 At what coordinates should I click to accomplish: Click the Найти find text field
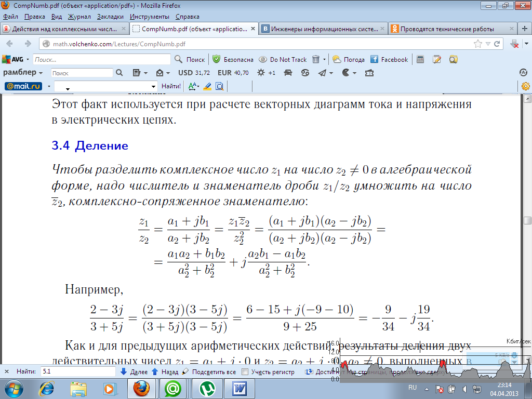point(78,371)
